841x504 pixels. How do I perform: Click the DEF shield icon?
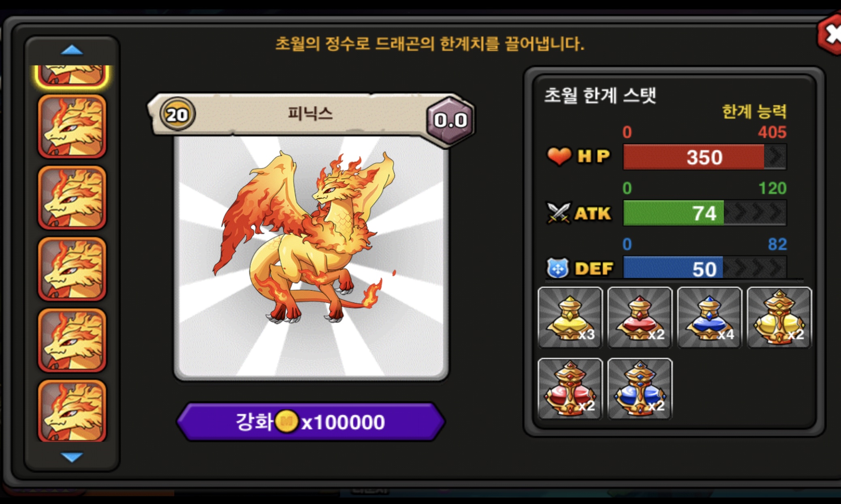[x=558, y=268]
